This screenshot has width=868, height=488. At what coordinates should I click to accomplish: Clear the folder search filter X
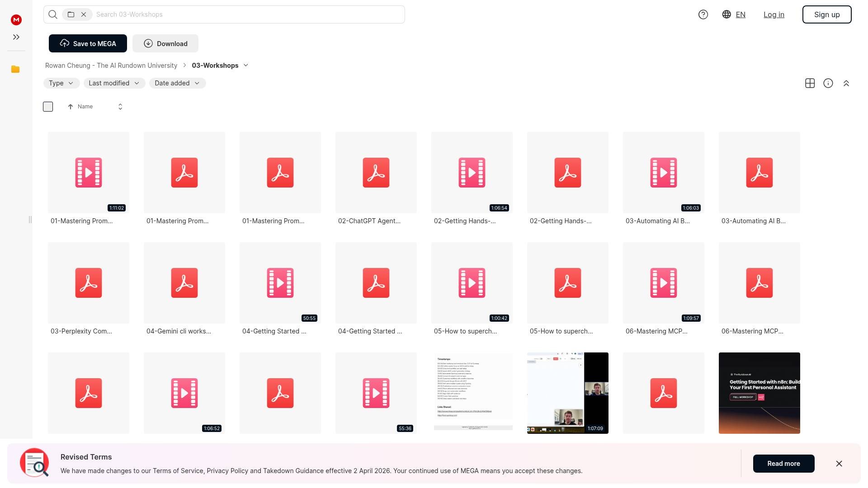pyautogui.click(x=84, y=14)
